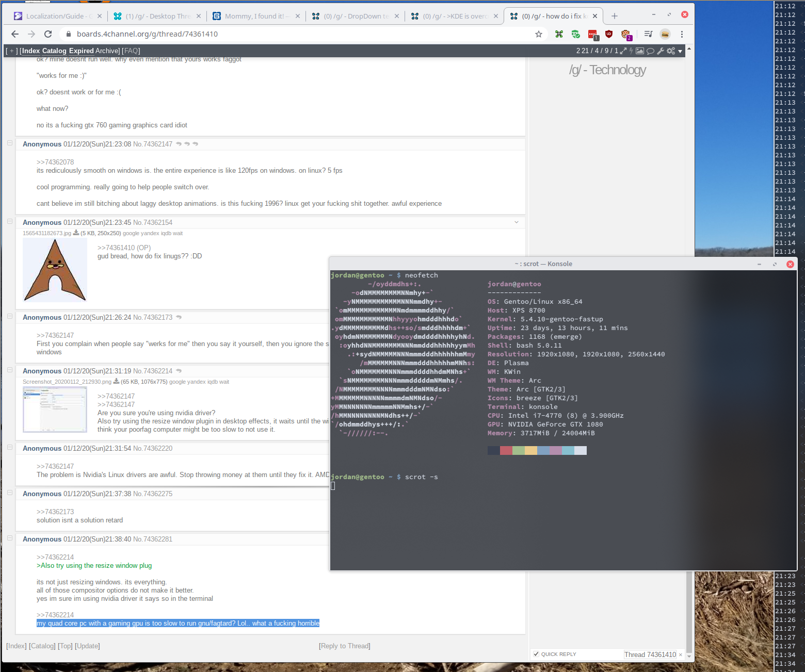Reload the current page
805x672 pixels.
pyautogui.click(x=48, y=34)
